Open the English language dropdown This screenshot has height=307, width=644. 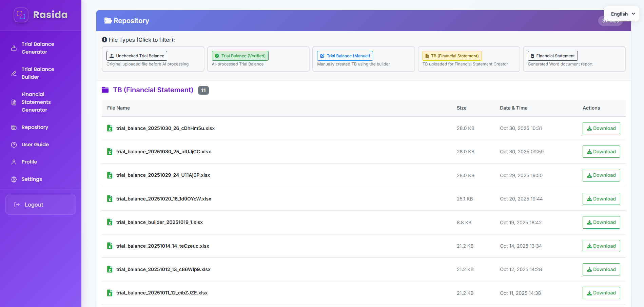pyautogui.click(x=621, y=14)
